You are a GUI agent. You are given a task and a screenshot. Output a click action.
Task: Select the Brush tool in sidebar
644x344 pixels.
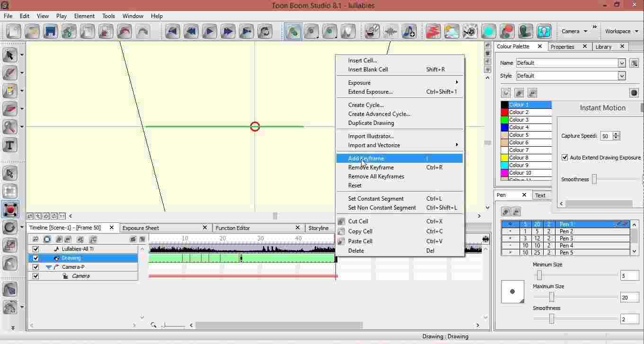tap(10, 73)
